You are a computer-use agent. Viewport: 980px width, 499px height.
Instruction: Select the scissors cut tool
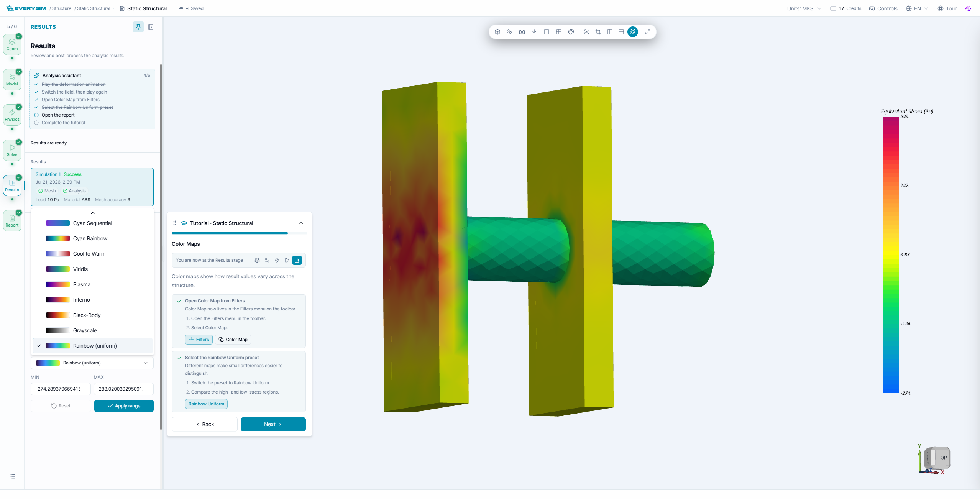586,32
